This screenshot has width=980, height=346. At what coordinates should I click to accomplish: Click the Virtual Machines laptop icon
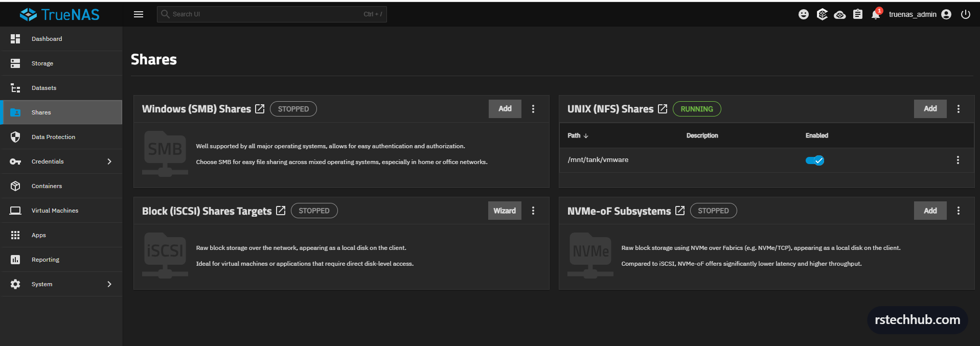click(x=15, y=211)
